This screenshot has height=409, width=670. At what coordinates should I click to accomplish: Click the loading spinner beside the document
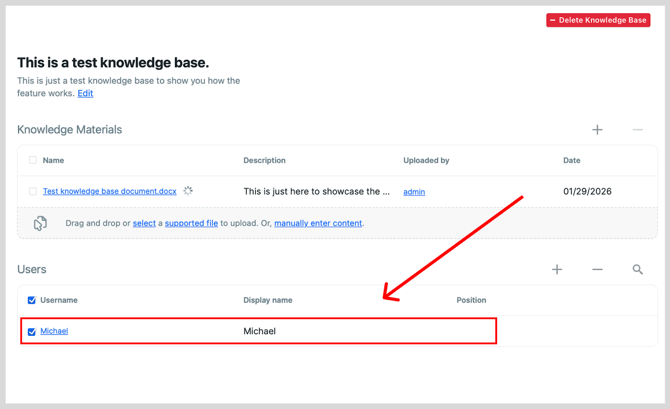(188, 191)
